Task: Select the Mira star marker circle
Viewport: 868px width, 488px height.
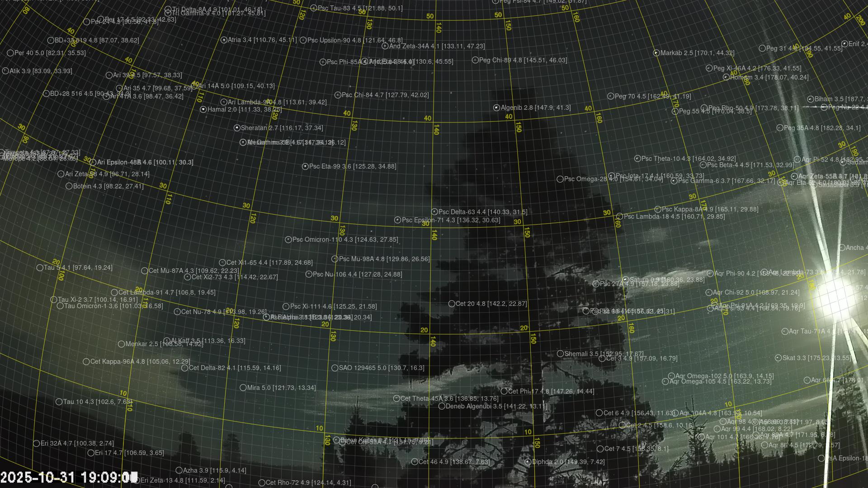Action: point(243,388)
